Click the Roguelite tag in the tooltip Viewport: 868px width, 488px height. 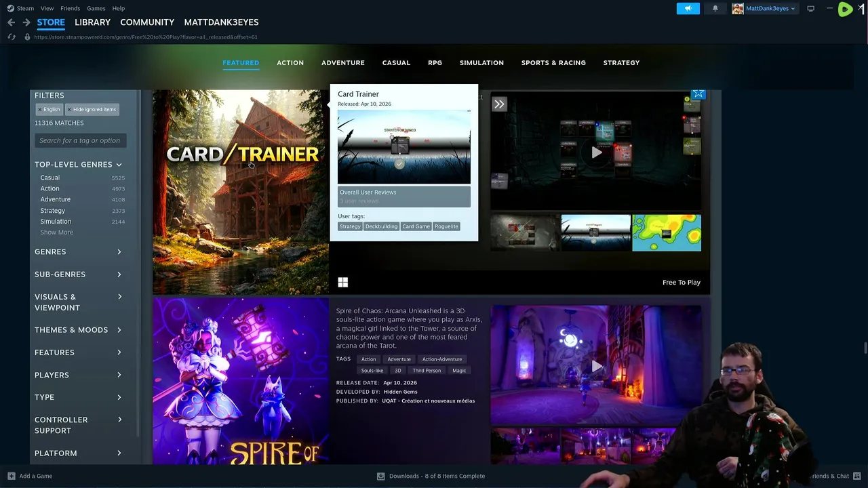coord(447,226)
